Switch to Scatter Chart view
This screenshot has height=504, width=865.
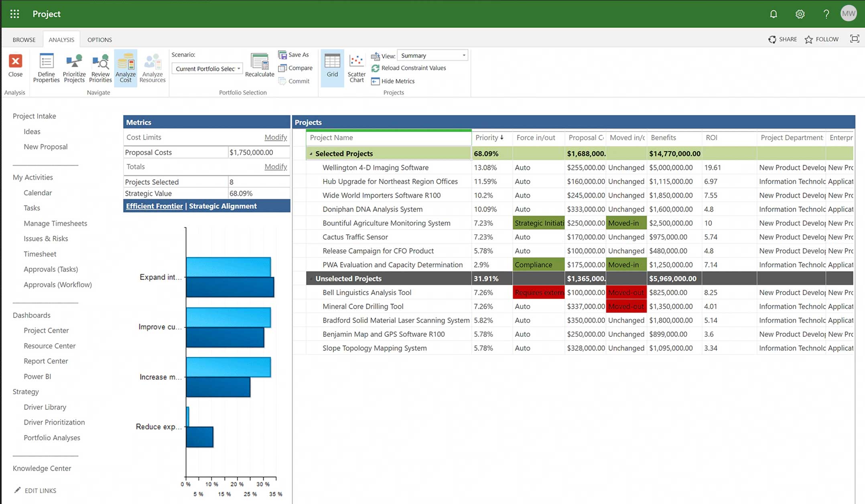356,68
